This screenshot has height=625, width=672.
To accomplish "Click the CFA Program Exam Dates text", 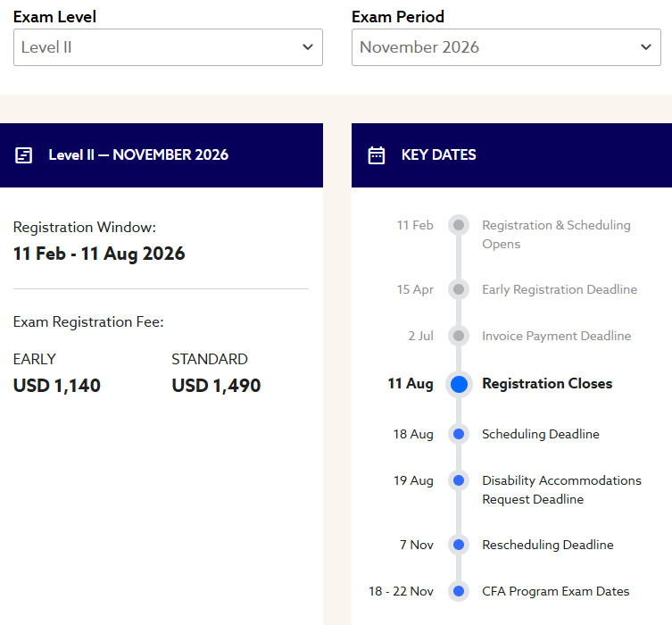I will (555, 592).
